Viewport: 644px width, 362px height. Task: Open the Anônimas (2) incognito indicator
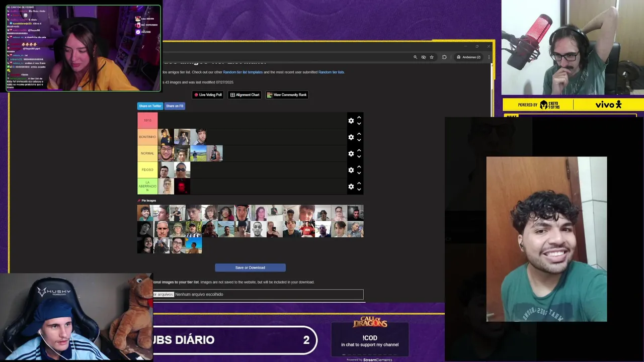468,57
